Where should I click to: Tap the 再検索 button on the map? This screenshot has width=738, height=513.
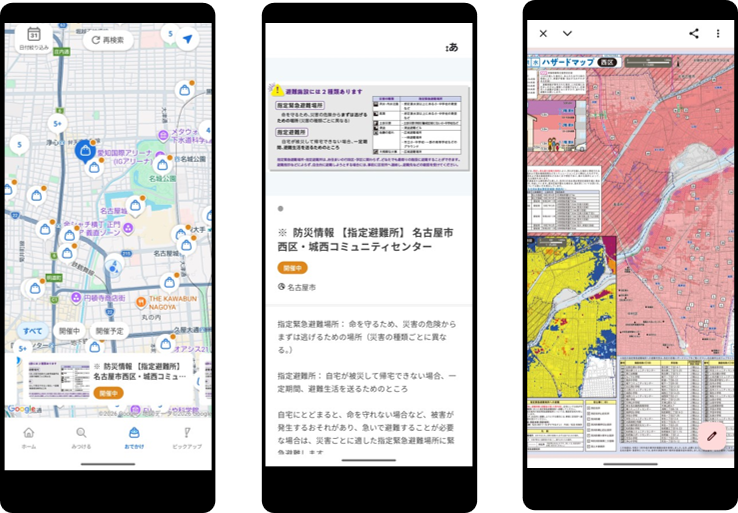(x=108, y=40)
